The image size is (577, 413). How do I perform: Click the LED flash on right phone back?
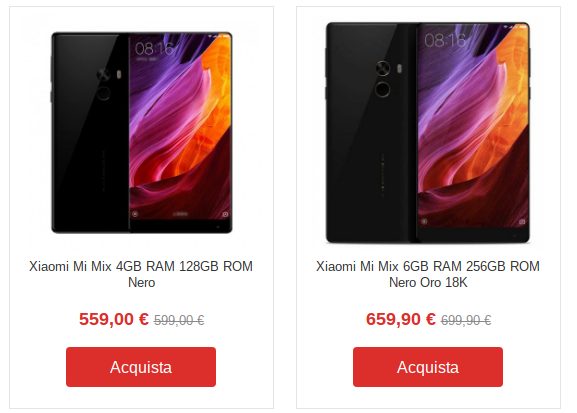[400, 69]
